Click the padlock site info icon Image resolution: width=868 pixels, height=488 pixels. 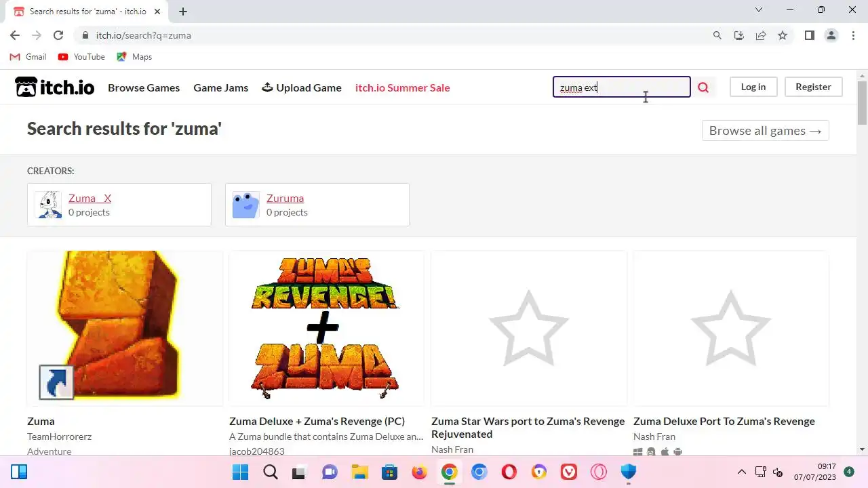coord(85,35)
